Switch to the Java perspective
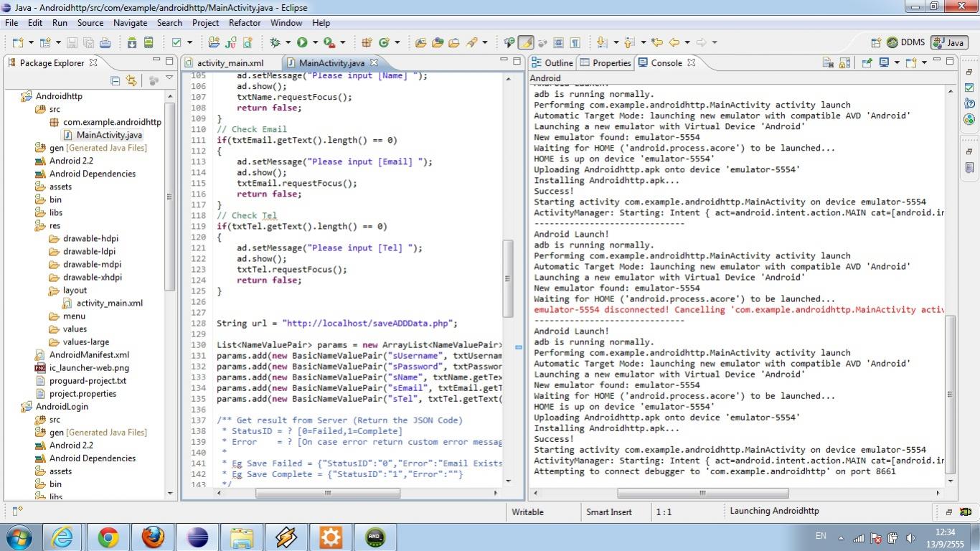The image size is (980, 551). [x=948, y=42]
